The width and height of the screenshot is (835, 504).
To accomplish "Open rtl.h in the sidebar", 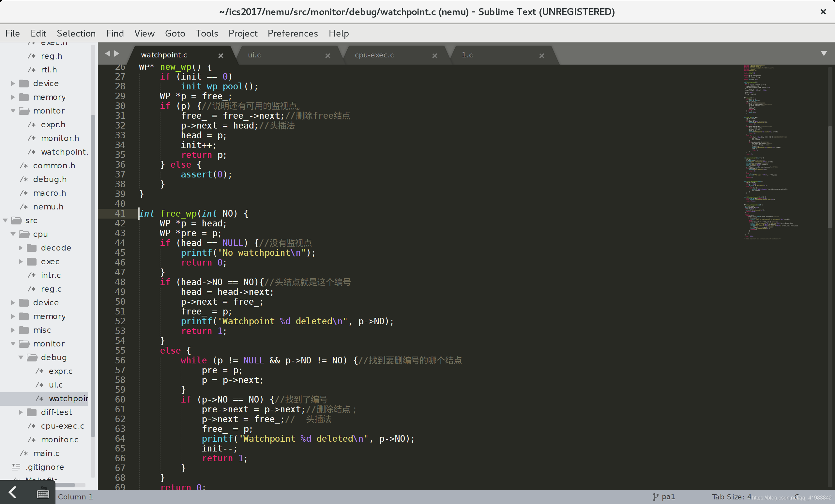I will [x=49, y=70].
